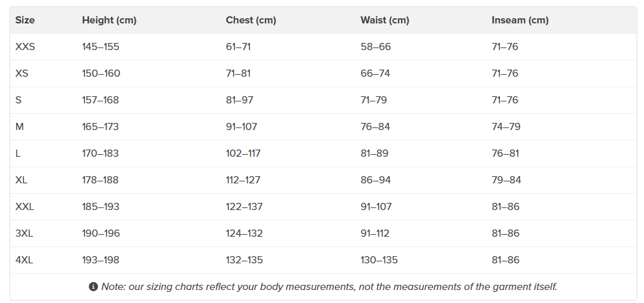
Task: Select the 102–117 chest value for L
Action: point(243,153)
